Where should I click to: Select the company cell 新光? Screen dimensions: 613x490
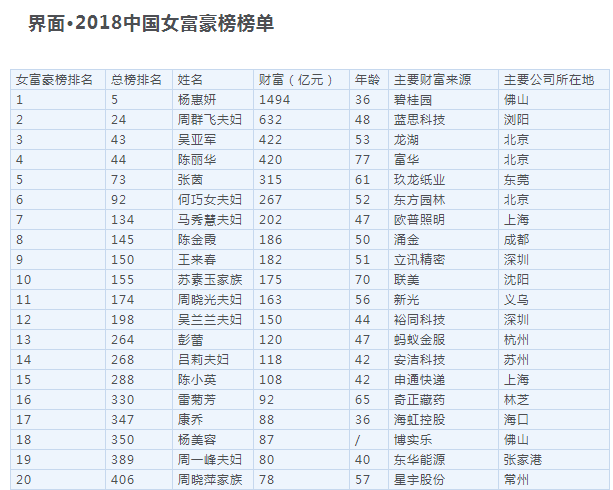pyautogui.click(x=406, y=300)
